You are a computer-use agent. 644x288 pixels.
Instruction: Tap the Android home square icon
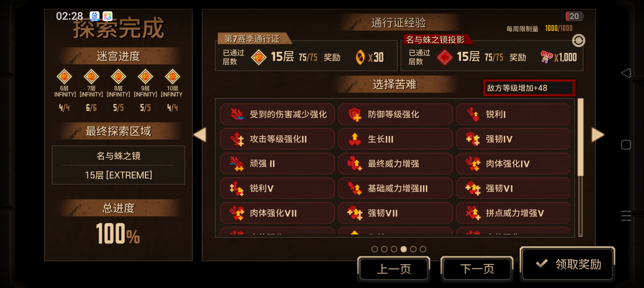tap(626, 144)
